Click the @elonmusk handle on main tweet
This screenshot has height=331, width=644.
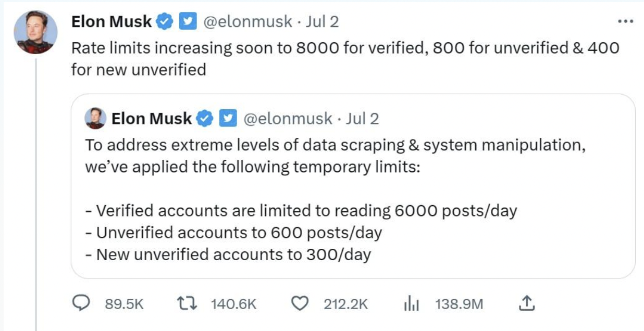point(247,22)
